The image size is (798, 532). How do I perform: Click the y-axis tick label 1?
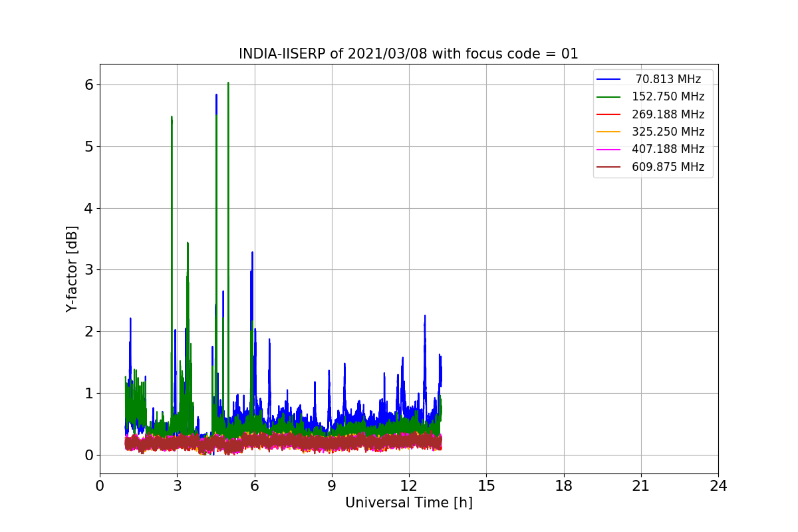click(88, 393)
